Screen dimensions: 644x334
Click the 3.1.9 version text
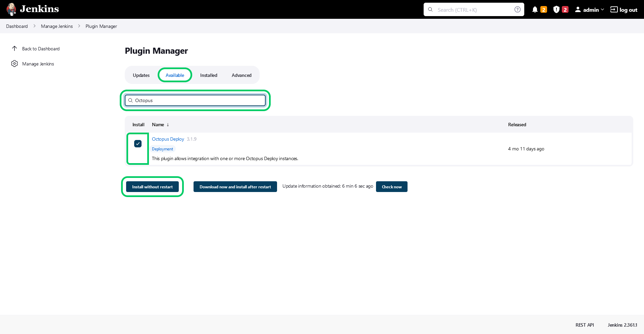coord(192,139)
